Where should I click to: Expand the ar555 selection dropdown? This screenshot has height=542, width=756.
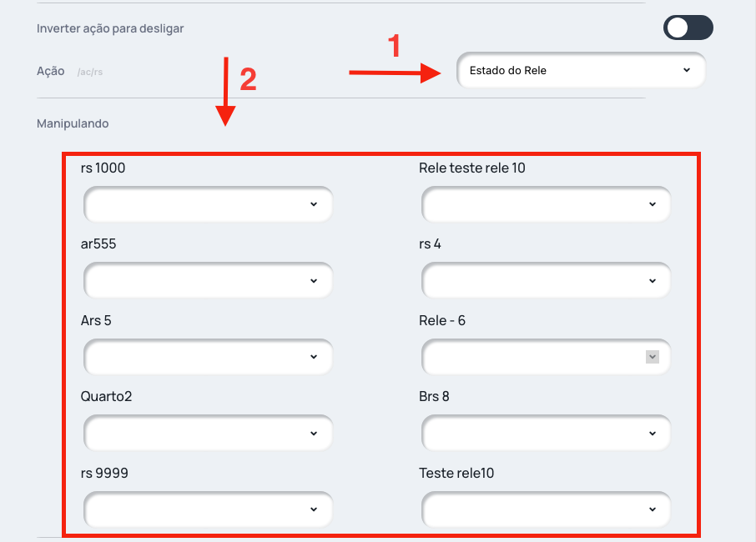click(208, 280)
